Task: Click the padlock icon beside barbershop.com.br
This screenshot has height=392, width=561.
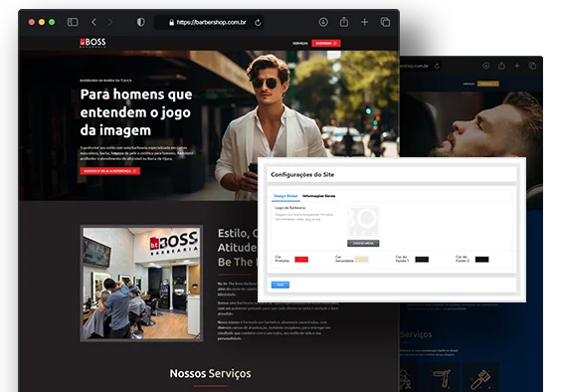Action: coord(171,22)
